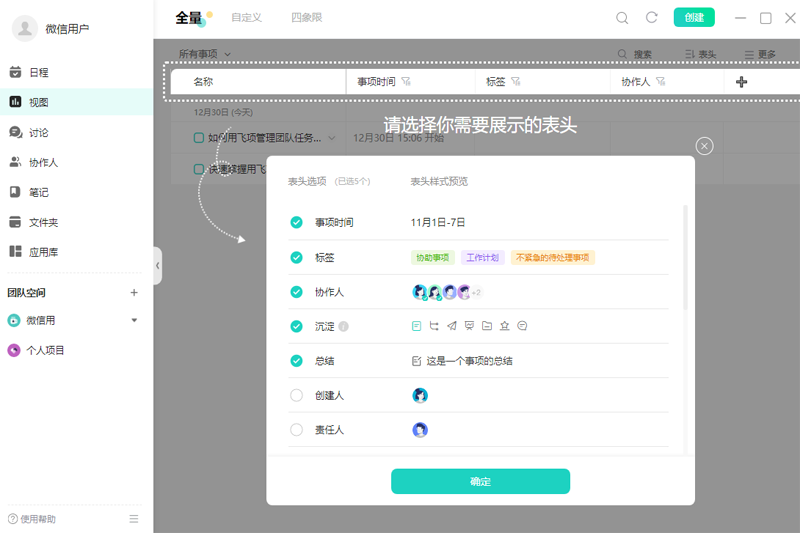Close the header selection dialog
This screenshot has width=800, height=533.
pos(704,146)
